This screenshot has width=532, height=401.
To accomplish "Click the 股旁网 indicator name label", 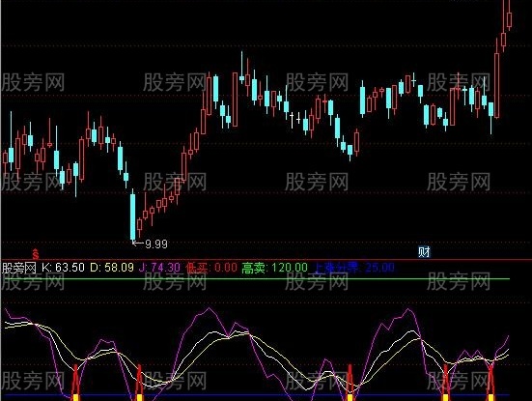I will [18, 268].
